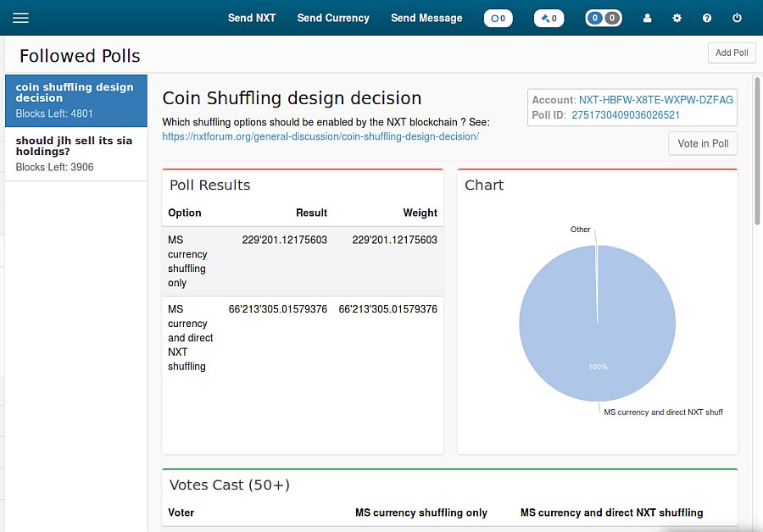This screenshot has width=763, height=532.
Task: Open account NXT-HBFW-X8TE-WXPW-DZFAG link
Action: pos(655,100)
